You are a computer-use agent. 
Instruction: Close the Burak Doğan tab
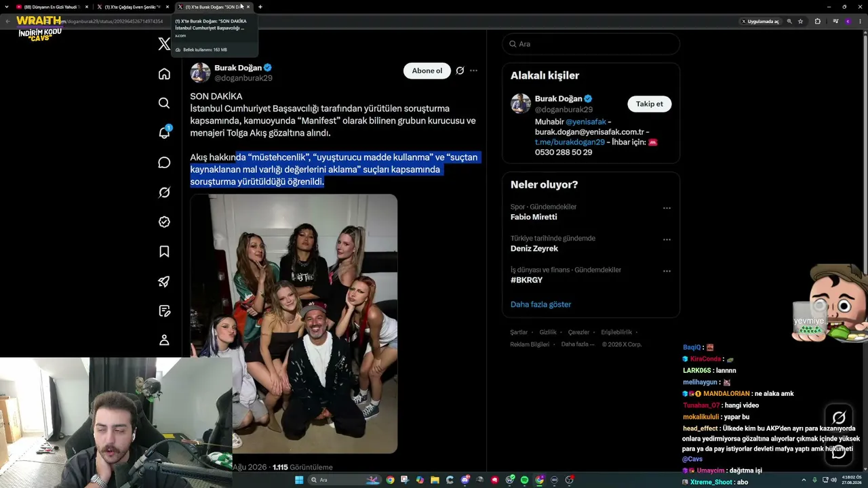pyautogui.click(x=248, y=7)
